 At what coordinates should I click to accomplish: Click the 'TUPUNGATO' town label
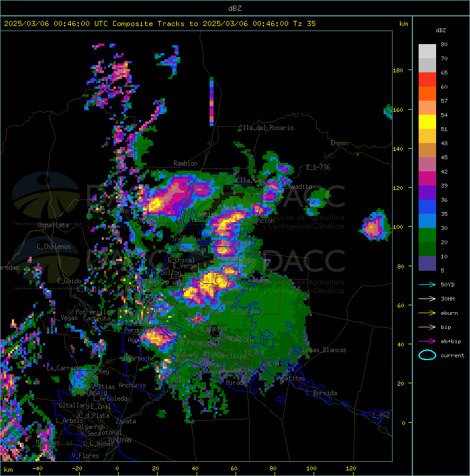92,393
